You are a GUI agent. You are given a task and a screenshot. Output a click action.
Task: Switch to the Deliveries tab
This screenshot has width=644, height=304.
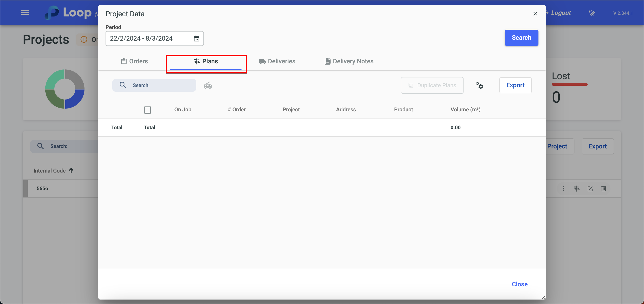277,61
